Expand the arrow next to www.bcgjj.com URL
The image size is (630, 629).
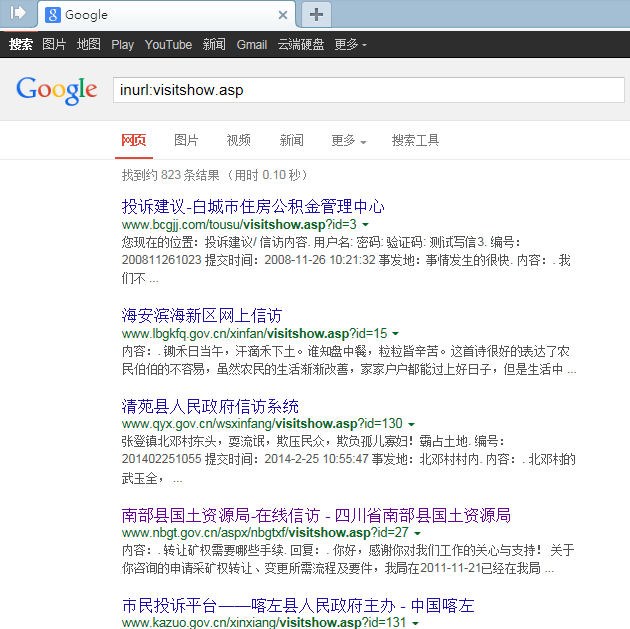pyautogui.click(x=365, y=225)
